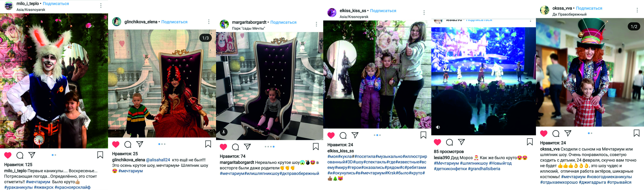644x190 pixels.
Task: Open the #grandhallsiberia hashtag
Action: pyautogui.click(x=484, y=169)
